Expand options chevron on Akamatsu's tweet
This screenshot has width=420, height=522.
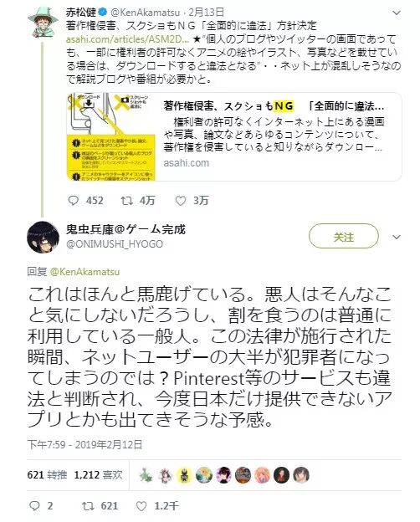[x=397, y=13]
